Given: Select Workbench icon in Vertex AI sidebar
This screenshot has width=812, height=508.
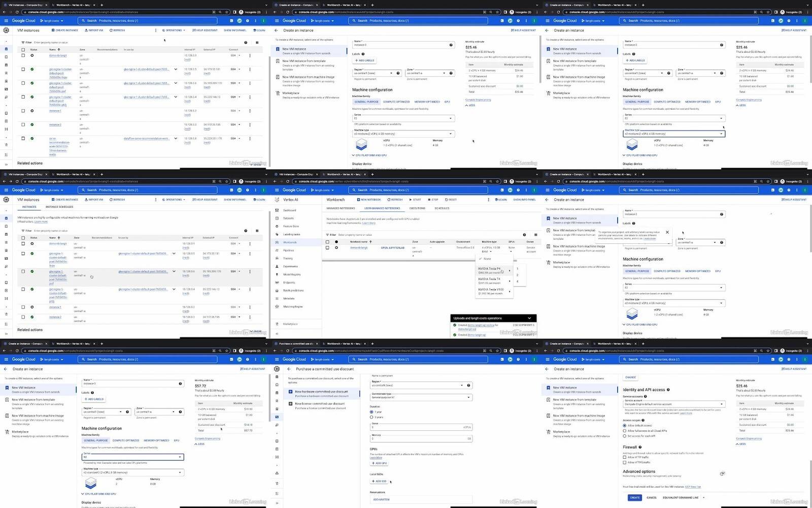Looking at the screenshot, I should (x=277, y=242).
